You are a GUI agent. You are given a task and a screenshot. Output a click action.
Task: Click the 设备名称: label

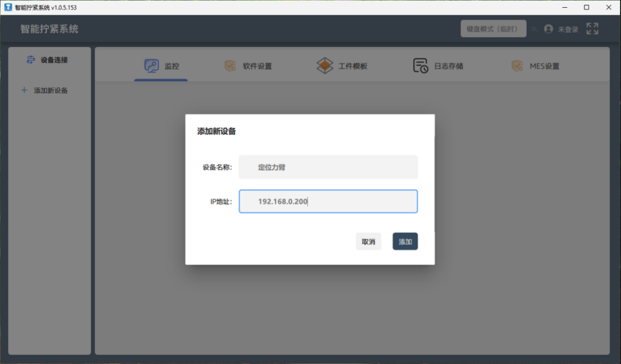(217, 167)
